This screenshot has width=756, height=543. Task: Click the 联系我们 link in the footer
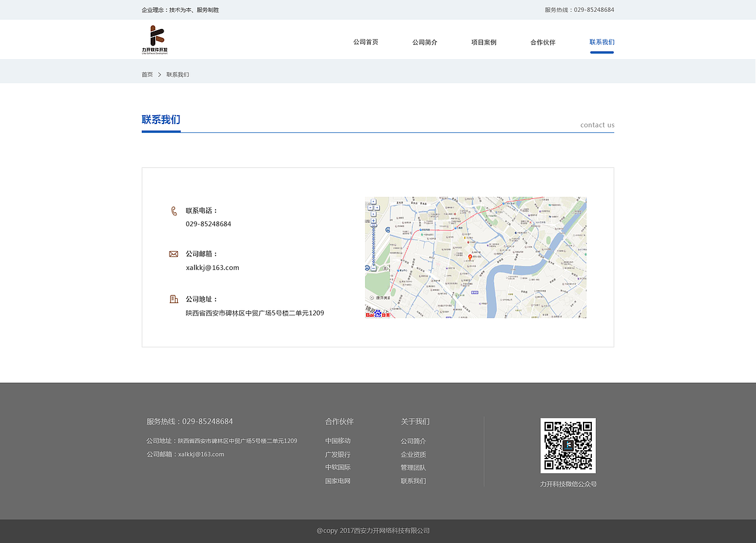coord(413,480)
